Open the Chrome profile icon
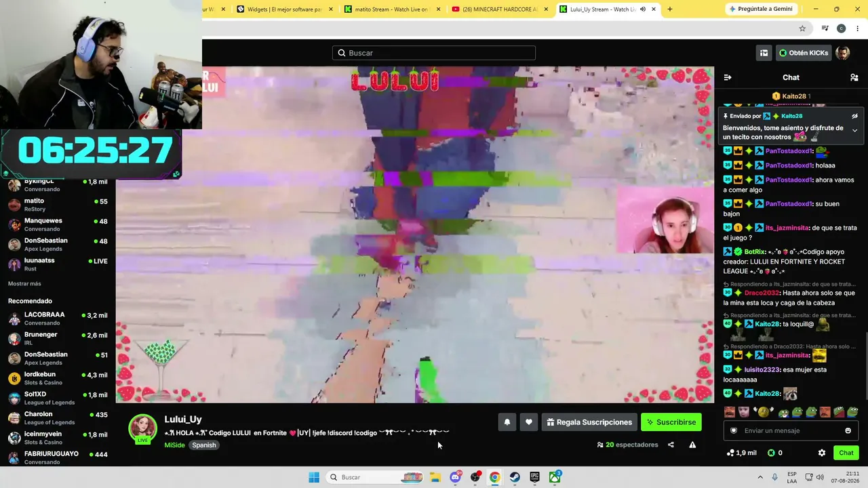The image size is (868, 488). 841,28
